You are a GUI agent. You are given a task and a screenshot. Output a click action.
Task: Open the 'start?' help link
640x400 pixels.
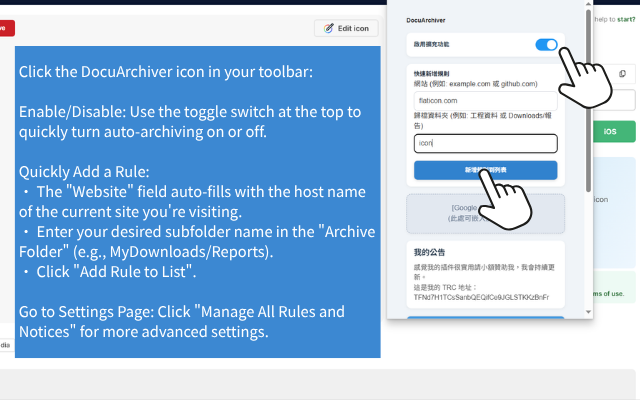click(626, 19)
